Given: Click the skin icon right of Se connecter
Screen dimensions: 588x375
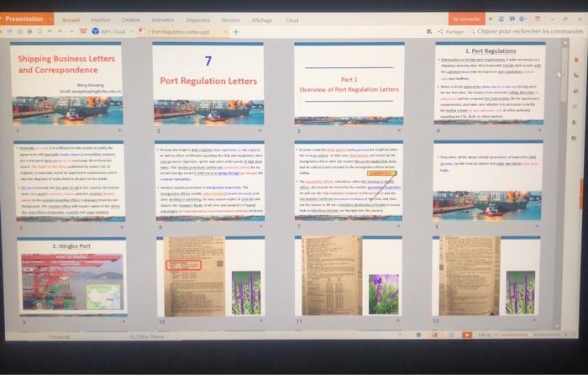Looking at the screenshot, I should click(x=501, y=18).
